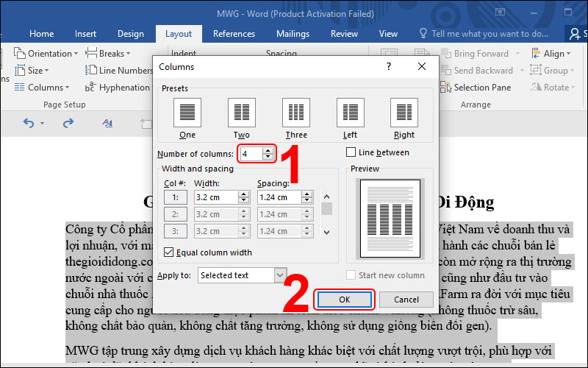Open the Rotate dropdown in Arrange
The width and height of the screenshot is (588, 368).
pyautogui.click(x=553, y=87)
